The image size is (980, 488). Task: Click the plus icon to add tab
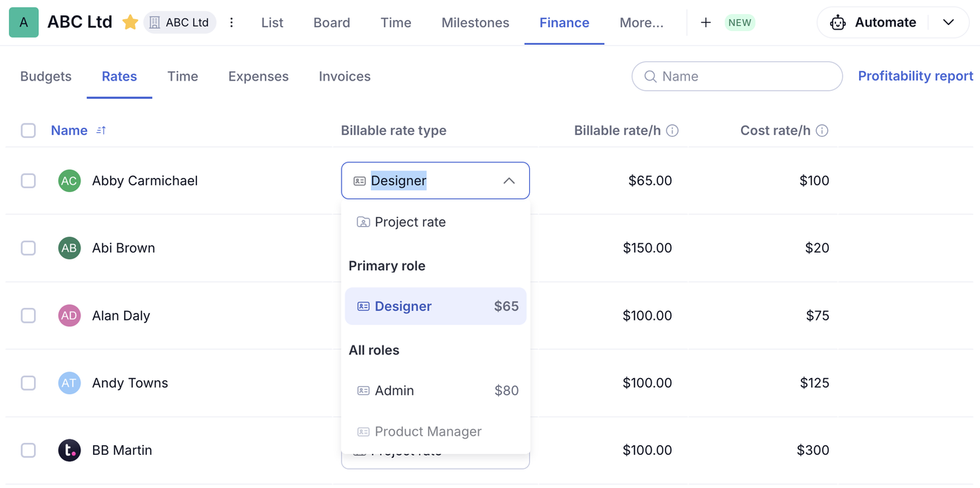click(x=705, y=22)
